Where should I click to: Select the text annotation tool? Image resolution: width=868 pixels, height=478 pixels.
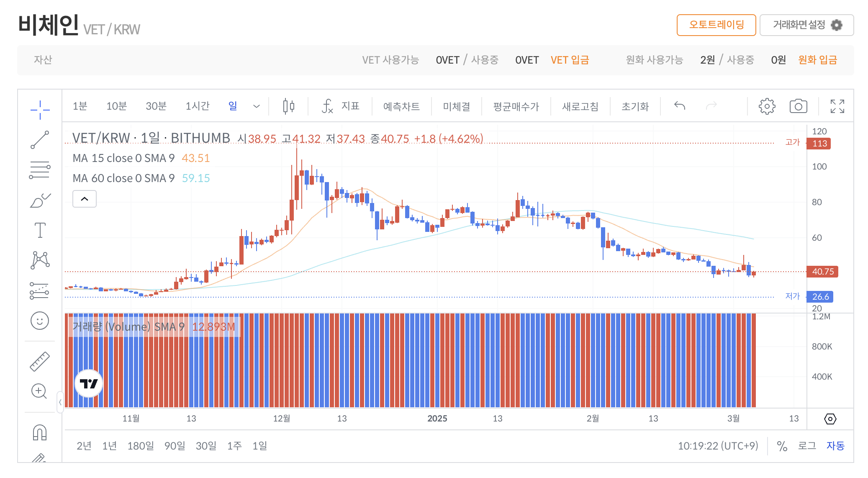40,230
